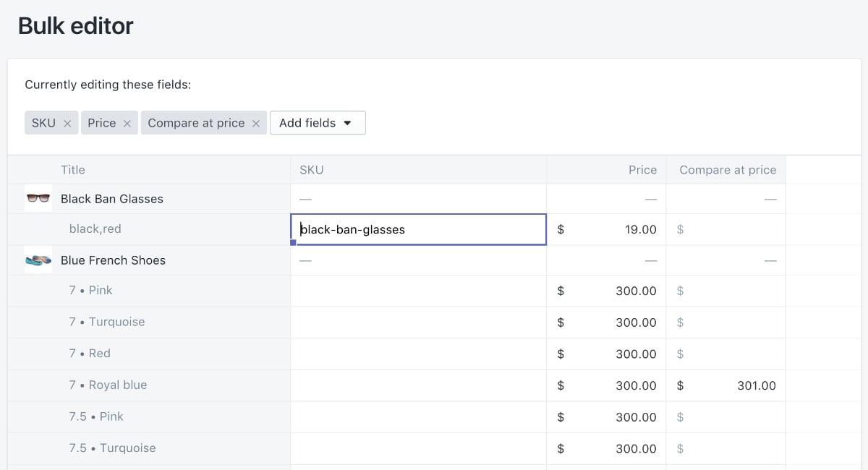Click the Blue French Shoes thumbnail
The height and width of the screenshot is (470, 868).
point(38,260)
